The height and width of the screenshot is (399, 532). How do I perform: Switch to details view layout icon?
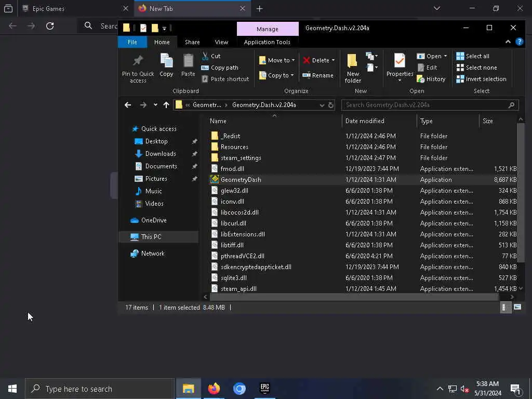click(506, 308)
